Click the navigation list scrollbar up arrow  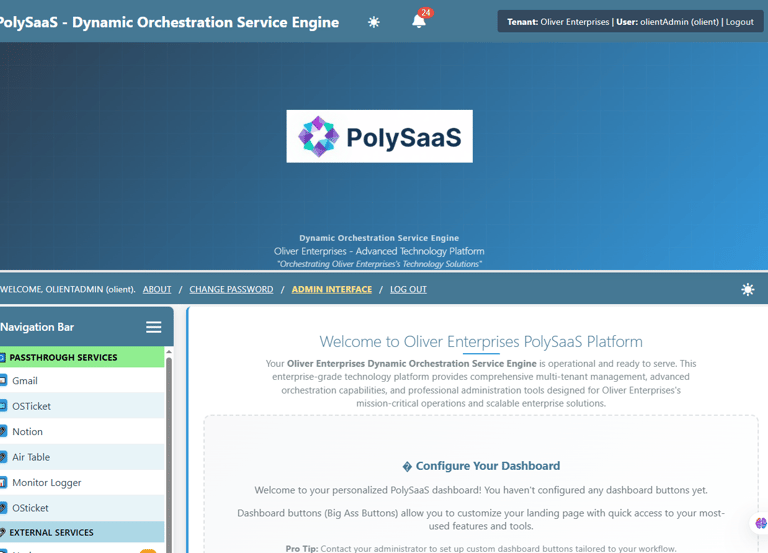[x=169, y=351]
